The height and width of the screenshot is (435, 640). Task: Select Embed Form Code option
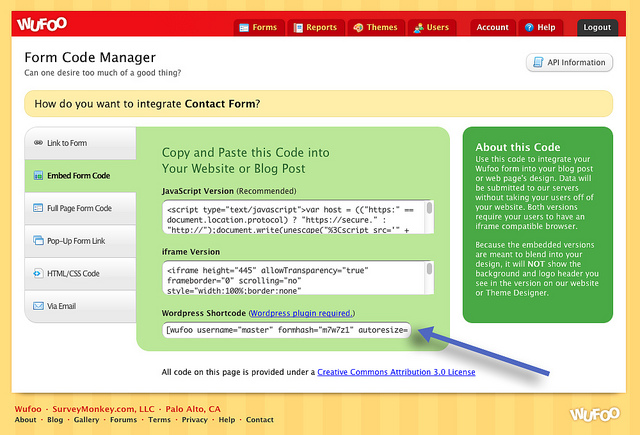pos(80,176)
